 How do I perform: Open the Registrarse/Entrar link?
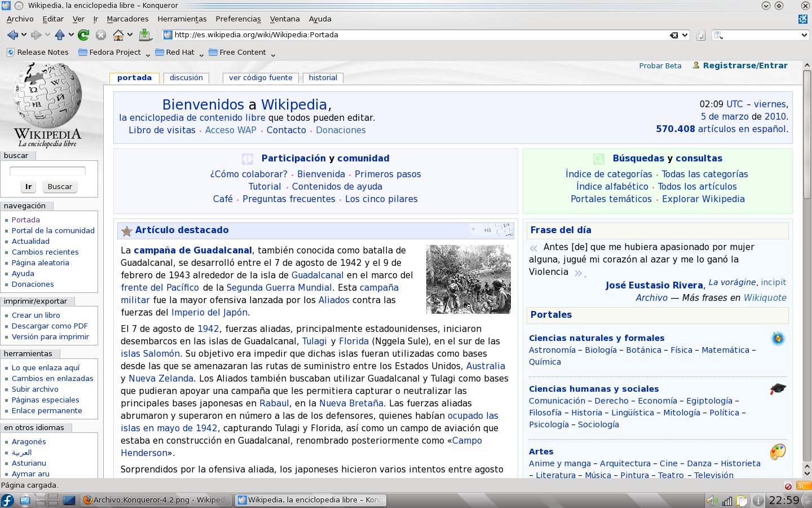pyautogui.click(x=745, y=65)
